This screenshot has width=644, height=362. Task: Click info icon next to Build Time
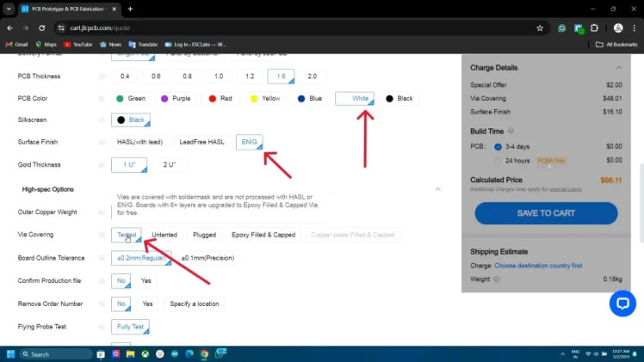[511, 131]
